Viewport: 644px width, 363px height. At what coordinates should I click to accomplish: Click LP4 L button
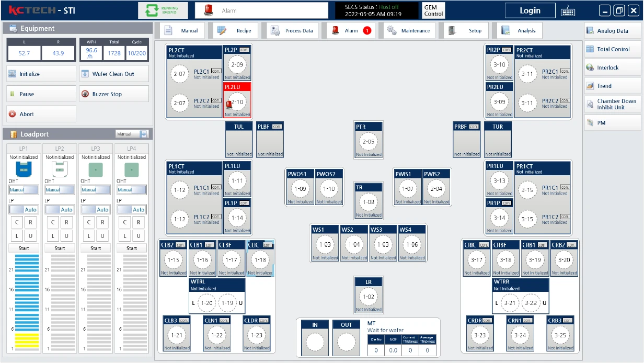(x=124, y=236)
